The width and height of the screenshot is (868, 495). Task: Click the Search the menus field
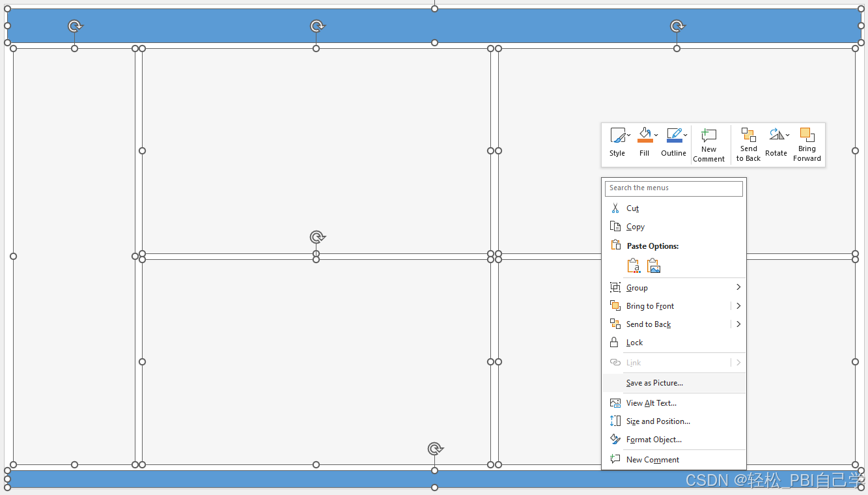coord(673,188)
